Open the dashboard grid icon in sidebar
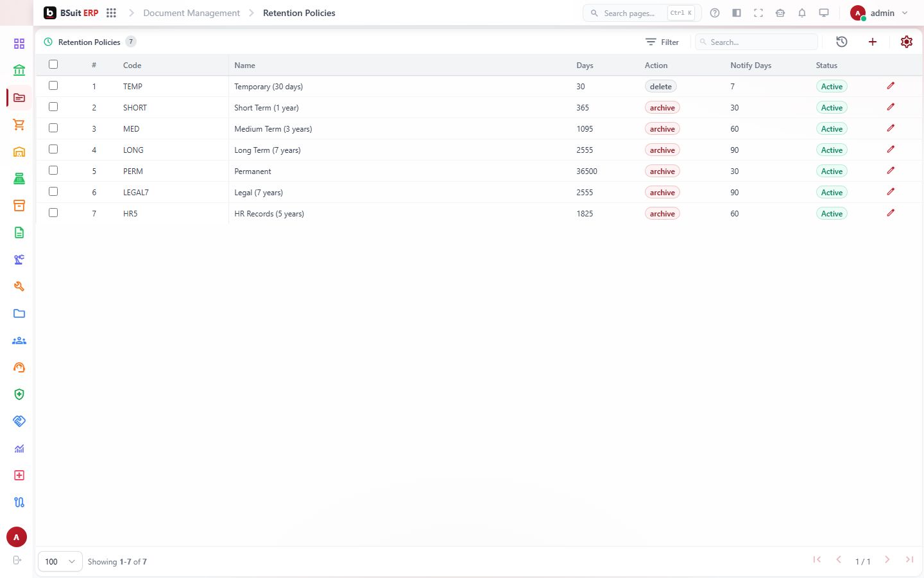This screenshot has height=578, width=924. (19, 44)
